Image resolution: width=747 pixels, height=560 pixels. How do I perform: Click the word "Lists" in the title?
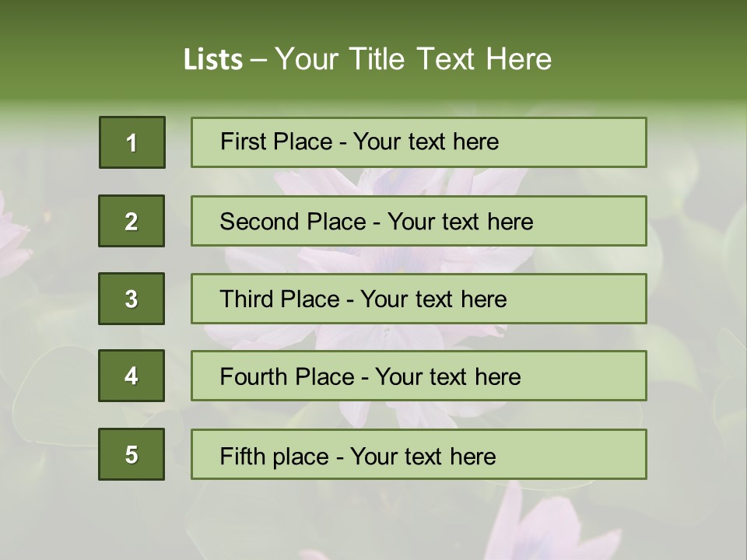pos(212,60)
